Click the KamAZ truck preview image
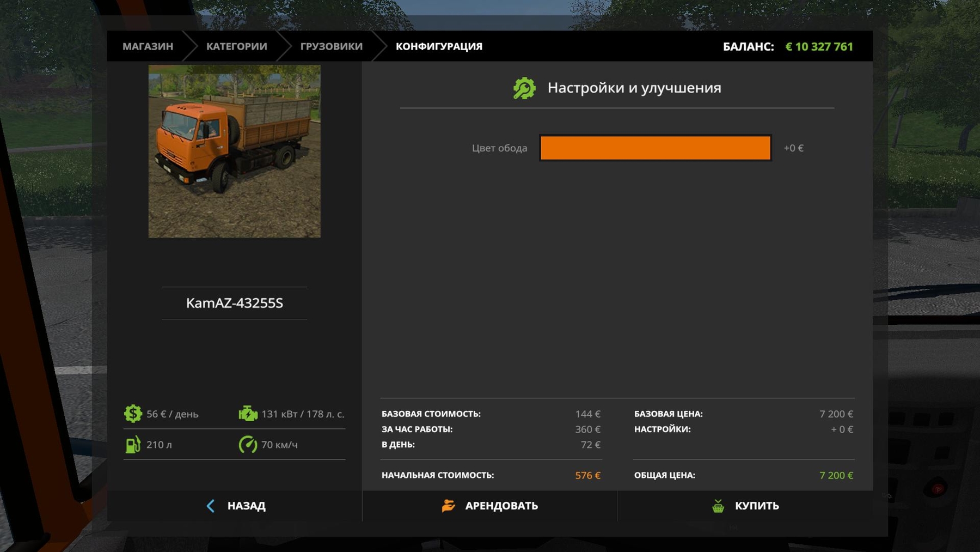 coord(234,151)
